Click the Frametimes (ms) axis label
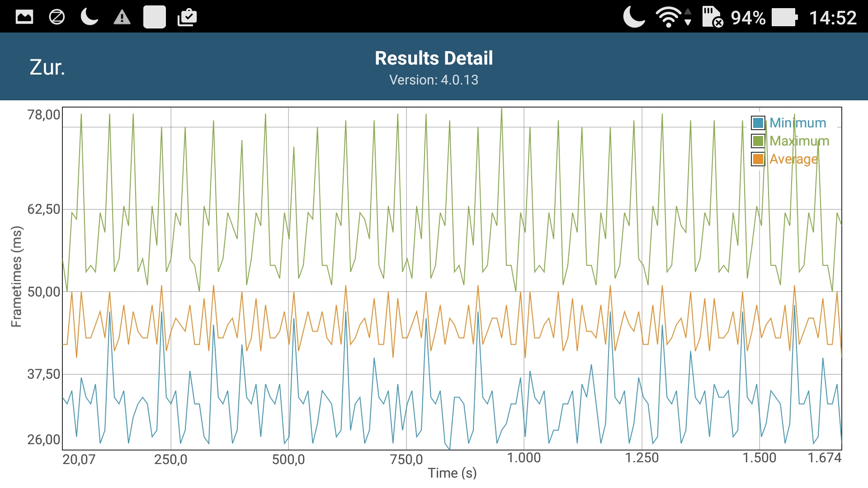Viewport: 868px width, 488px height. pyautogui.click(x=16, y=277)
